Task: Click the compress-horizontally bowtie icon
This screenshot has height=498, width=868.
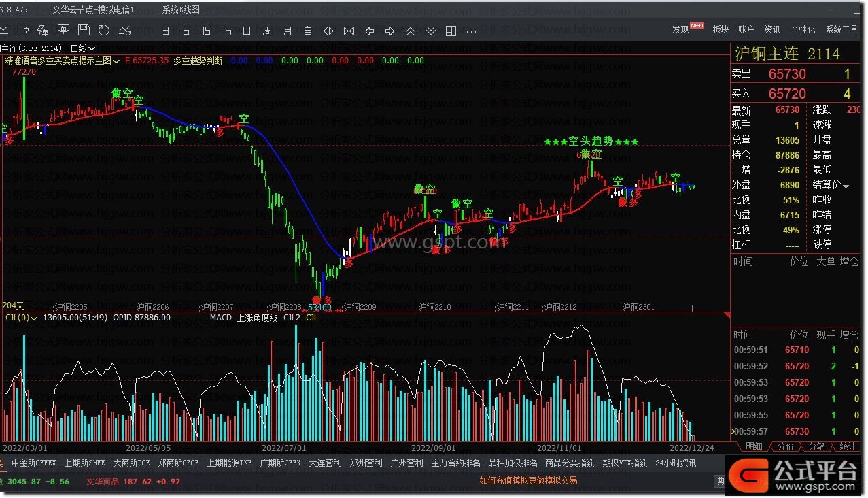Action: [349, 31]
